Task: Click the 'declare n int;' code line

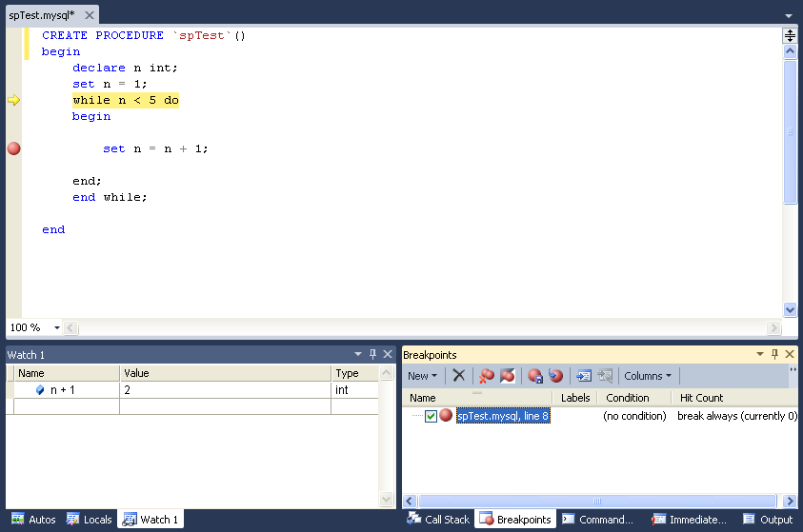Action: [125, 68]
